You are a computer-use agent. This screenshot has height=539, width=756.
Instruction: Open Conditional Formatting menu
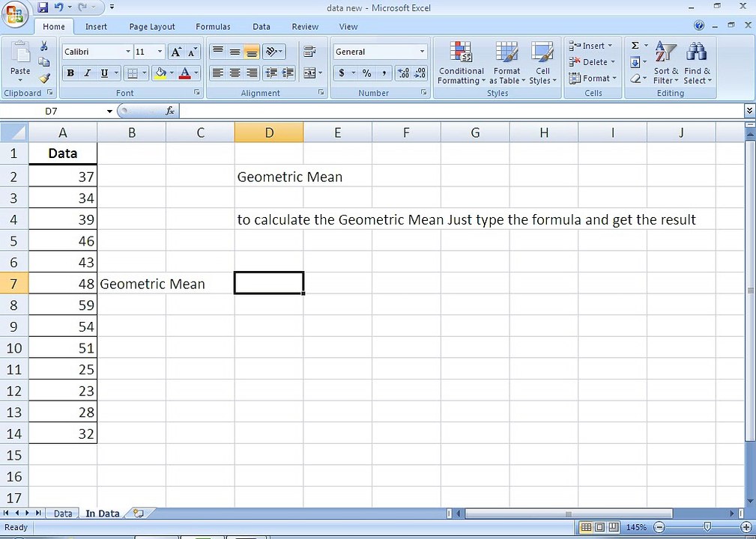tap(462, 63)
